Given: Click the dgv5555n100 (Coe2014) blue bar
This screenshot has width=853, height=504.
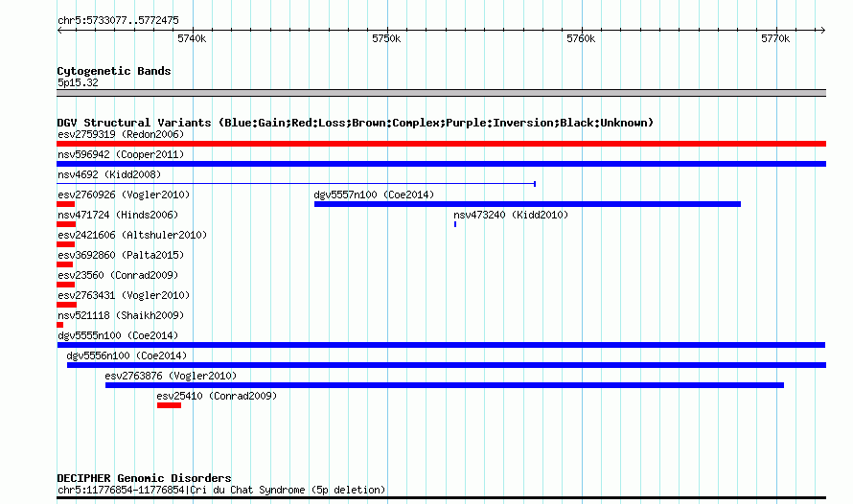Looking at the screenshot, I should pos(441,345).
